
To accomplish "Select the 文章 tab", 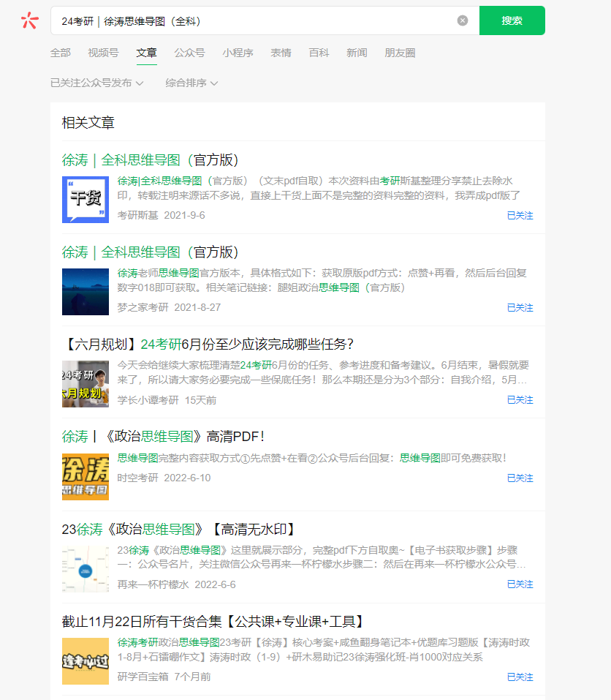I will point(146,53).
